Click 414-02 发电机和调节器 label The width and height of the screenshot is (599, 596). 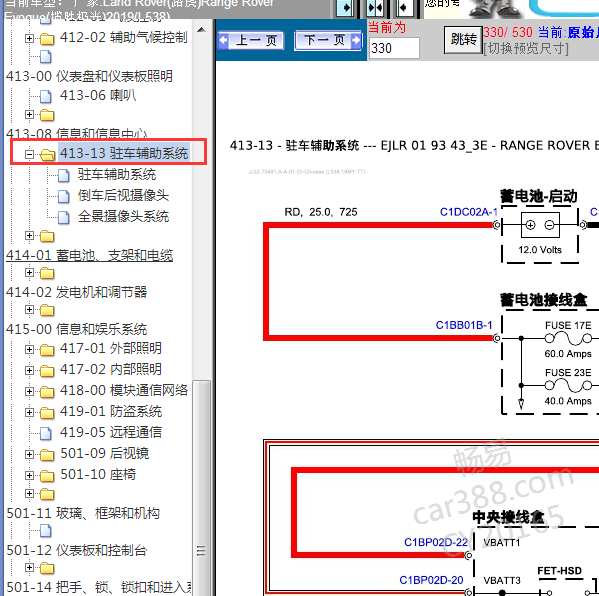click(x=76, y=292)
